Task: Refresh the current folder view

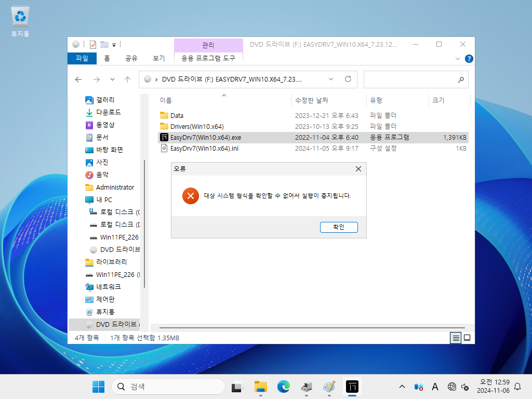Action: click(348, 79)
